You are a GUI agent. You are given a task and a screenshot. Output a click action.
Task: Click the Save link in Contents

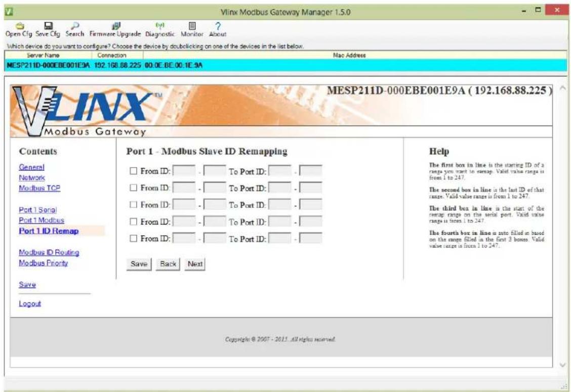pos(27,285)
